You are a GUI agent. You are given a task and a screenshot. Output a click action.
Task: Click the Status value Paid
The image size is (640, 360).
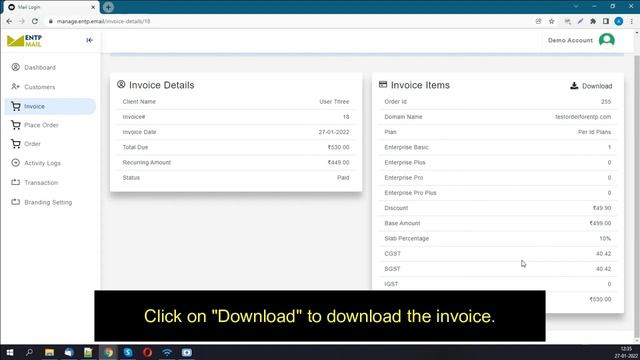click(343, 178)
